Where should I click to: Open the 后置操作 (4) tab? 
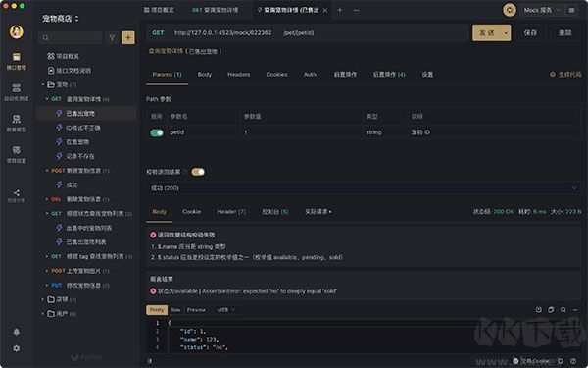coord(389,75)
